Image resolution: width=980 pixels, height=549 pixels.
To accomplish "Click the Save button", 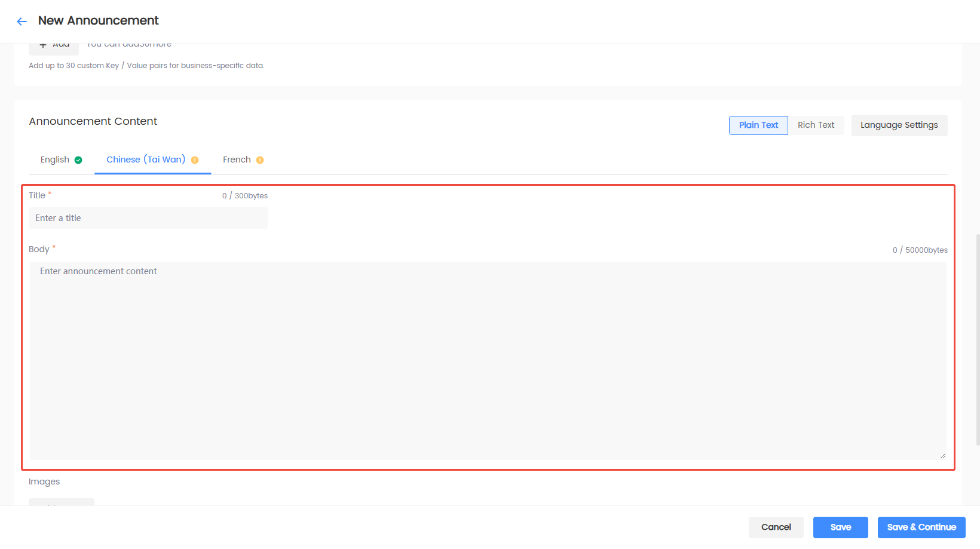I will pos(841,527).
